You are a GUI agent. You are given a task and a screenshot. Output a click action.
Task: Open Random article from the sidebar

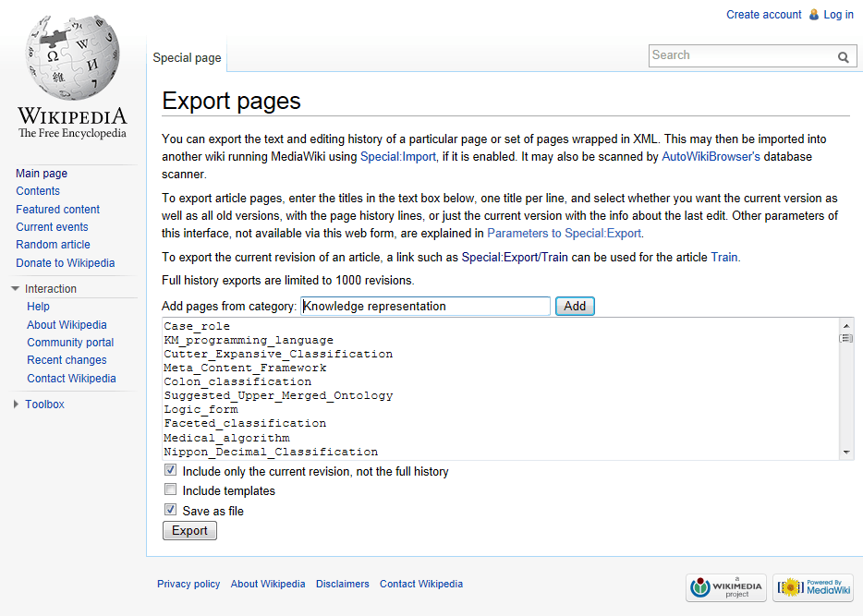(53, 244)
